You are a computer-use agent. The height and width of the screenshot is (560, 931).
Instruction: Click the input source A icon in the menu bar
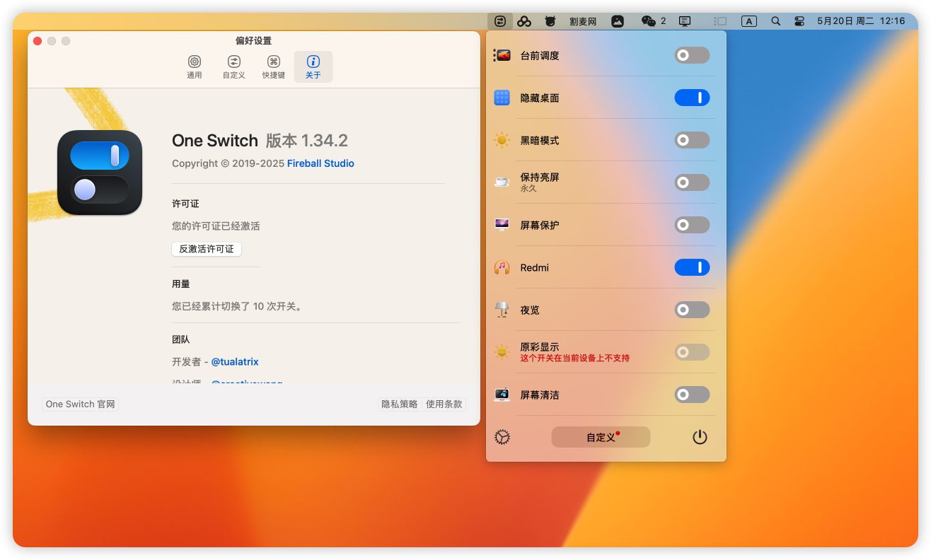tap(748, 21)
